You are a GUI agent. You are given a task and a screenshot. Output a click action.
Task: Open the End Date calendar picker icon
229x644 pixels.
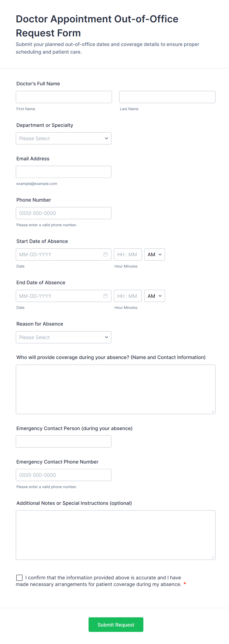[106, 296]
